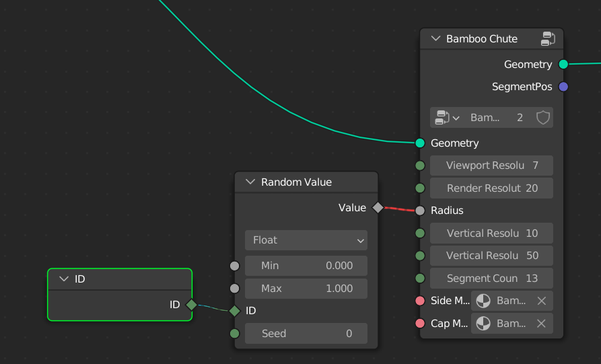Click the Cap Material sphere icon

tap(483, 324)
